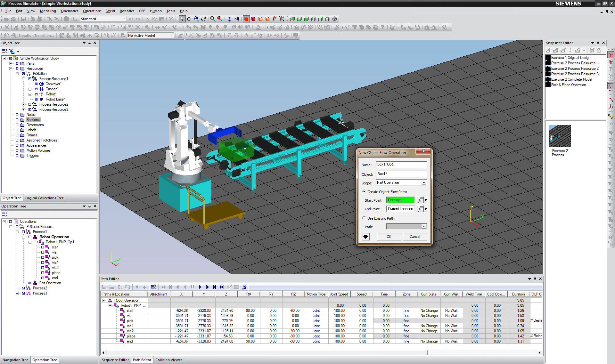Collapse the PrStation node
The image size is (615, 364).
17,74
